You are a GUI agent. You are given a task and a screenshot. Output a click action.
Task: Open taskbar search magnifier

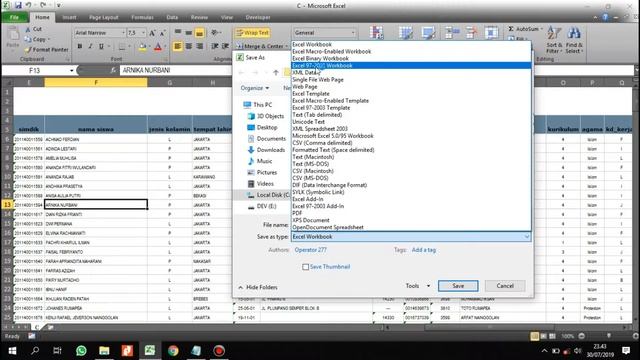pyautogui.click(x=35, y=351)
